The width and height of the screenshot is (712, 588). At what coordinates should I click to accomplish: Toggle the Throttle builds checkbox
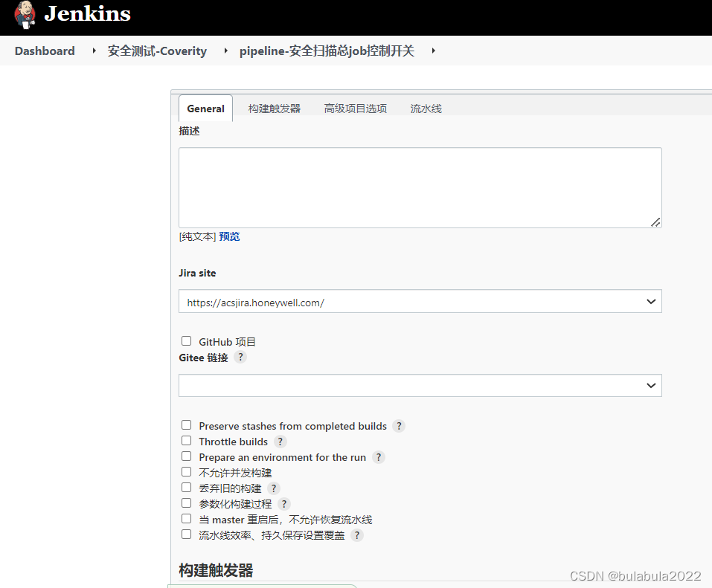186,440
